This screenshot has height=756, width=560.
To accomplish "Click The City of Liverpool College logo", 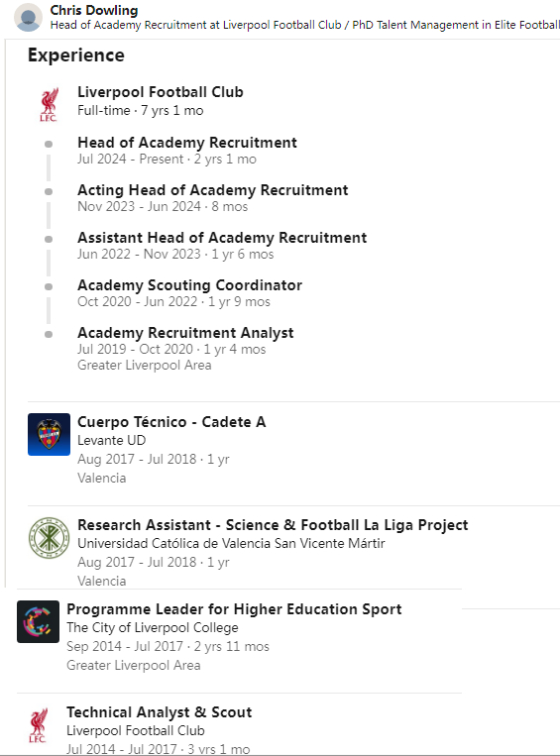I will [38, 621].
